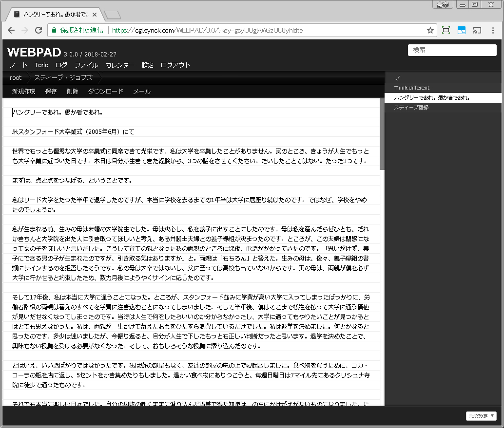
Task: Click 保存 to save the note
Action: click(x=51, y=91)
